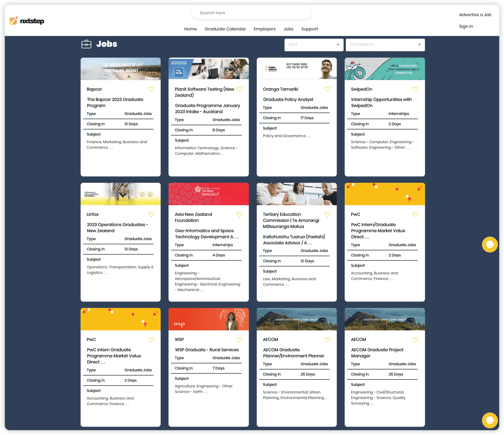
Task: Click the Tertiary Education Commission banner photo
Action: tap(297, 194)
